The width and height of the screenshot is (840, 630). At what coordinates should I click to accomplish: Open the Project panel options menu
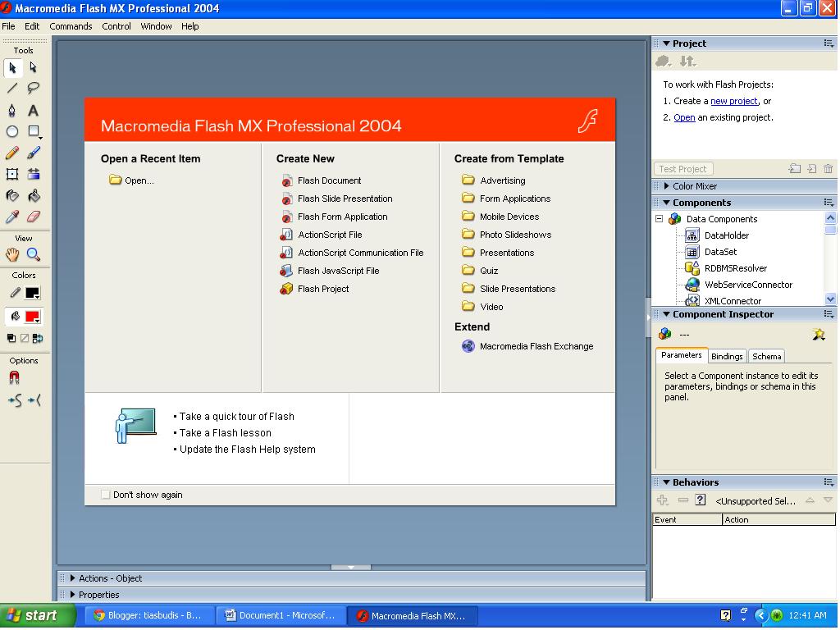pyautogui.click(x=829, y=43)
